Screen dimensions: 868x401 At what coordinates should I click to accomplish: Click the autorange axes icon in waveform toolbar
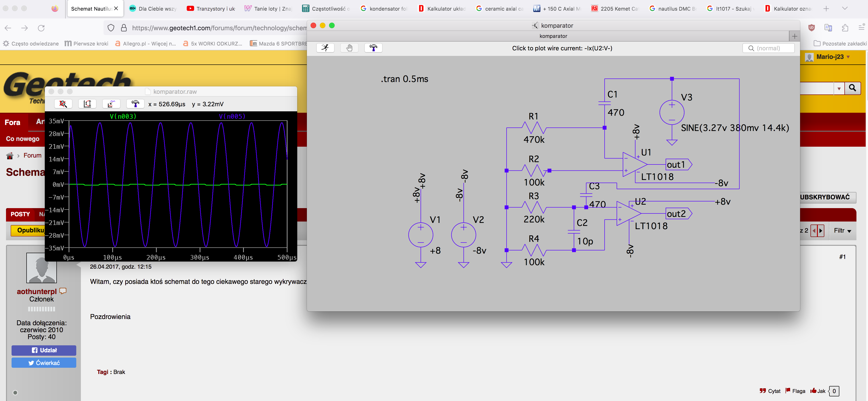pyautogui.click(x=87, y=104)
